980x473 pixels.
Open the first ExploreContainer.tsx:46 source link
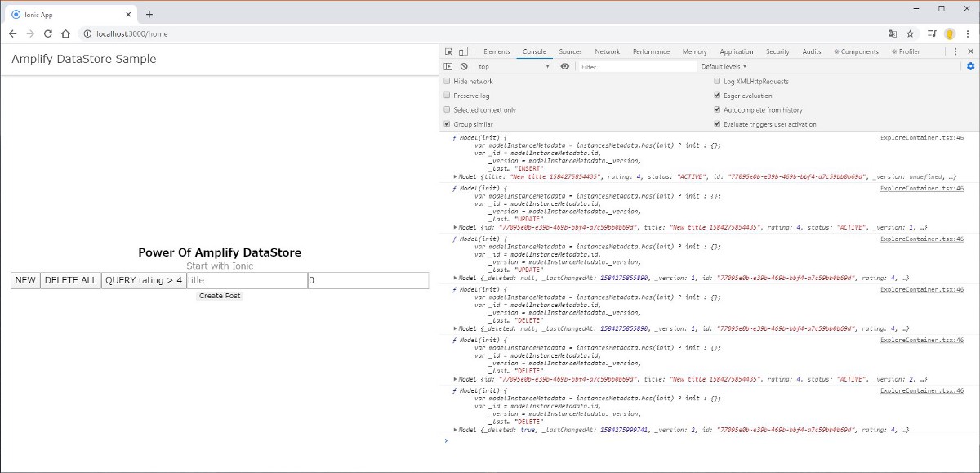pyautogui.click(x=922, y=137)
